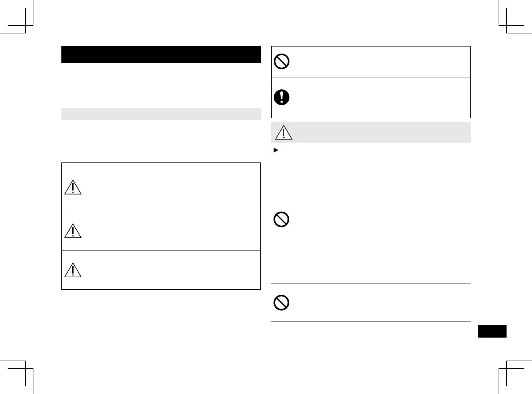
Task: Click the bottom-right crop mark corner
Action: (506, 368)
